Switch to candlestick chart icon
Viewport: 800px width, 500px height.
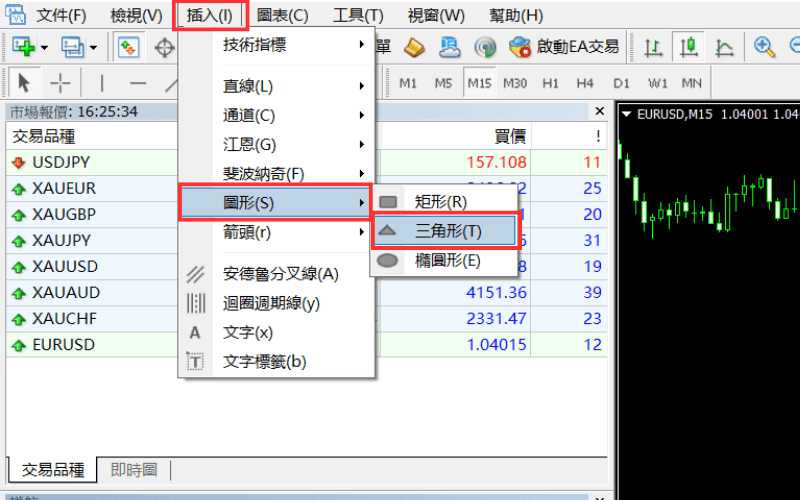[689, 47]
